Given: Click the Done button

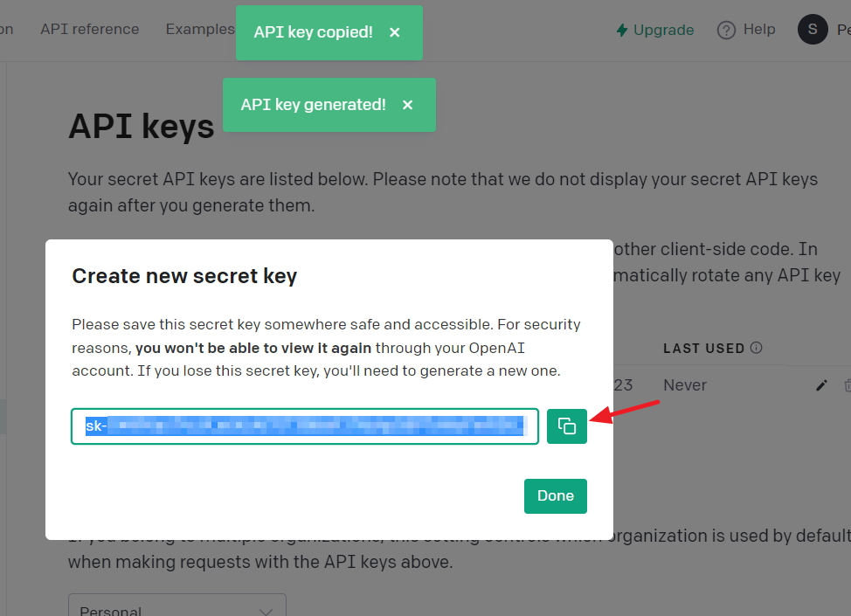Looking at the screenshot, I should coord(555,495).
